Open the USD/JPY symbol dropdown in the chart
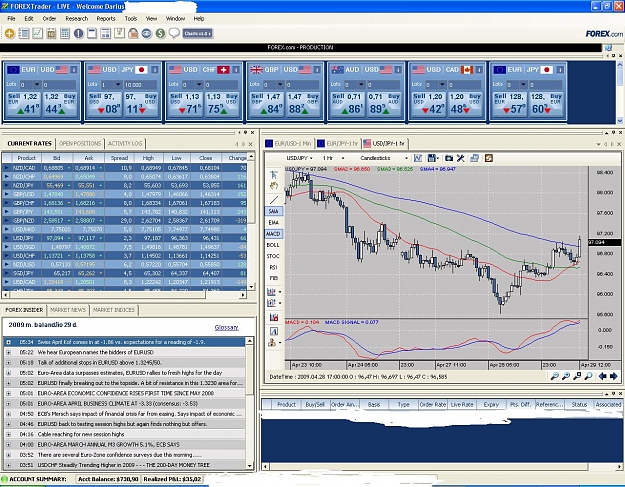Viewport: 625px width, 487px height. (299, 158)
